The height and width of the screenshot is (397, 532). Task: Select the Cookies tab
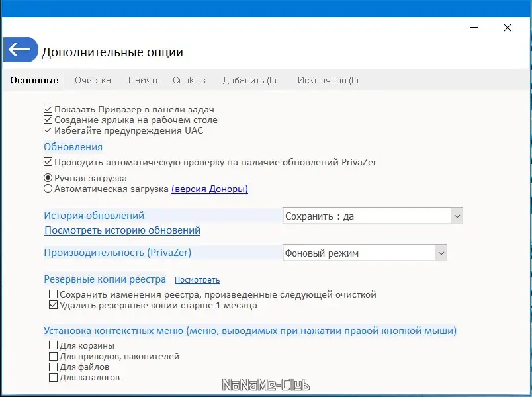point(189,81)
